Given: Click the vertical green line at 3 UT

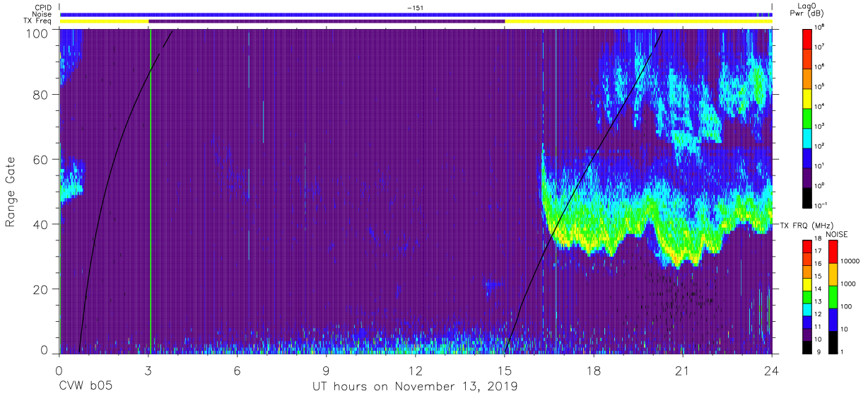Looking at the screenshot, I should (151, 191).
